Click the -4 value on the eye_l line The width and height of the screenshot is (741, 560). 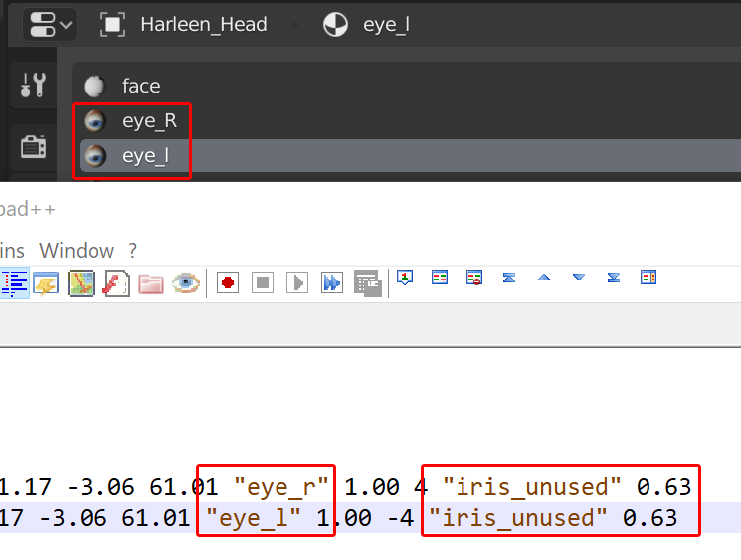pos(400,518)
